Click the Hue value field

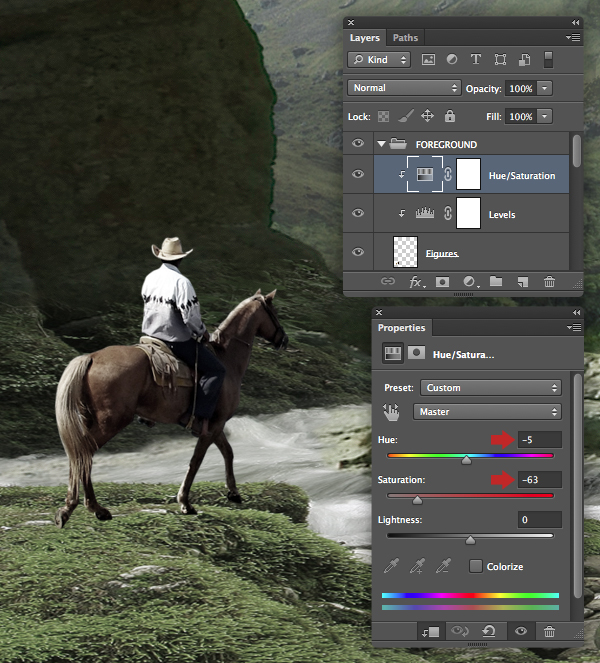[540, 440]
